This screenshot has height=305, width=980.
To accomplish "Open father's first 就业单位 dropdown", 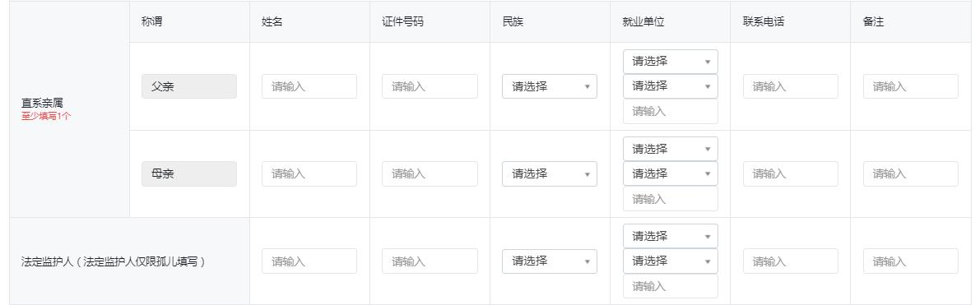I will coord(670,62).
